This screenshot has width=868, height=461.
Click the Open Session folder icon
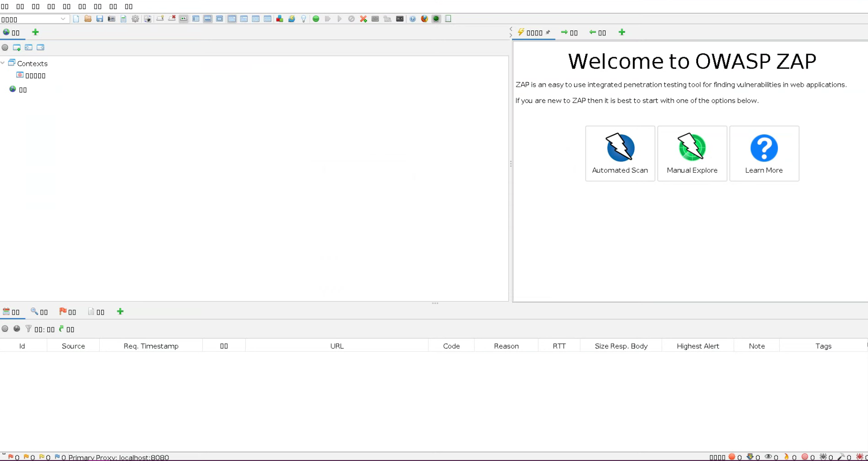pyautogui.click(x=88, y=19)
